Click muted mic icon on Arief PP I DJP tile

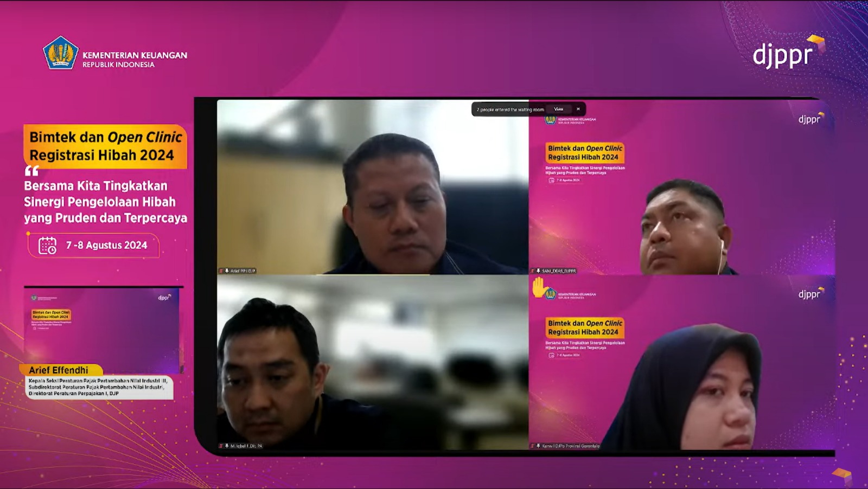(x=221, y=271)
